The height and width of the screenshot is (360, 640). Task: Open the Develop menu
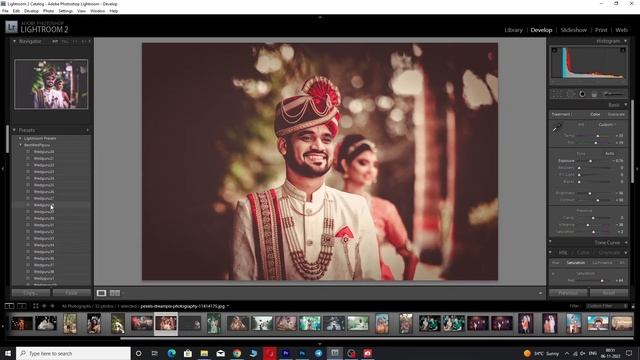pyautogui.click(x=31, y=11)
